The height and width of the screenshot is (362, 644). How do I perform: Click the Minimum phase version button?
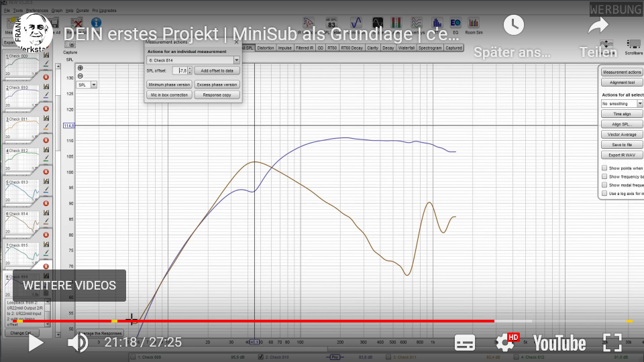coord(169,84)
